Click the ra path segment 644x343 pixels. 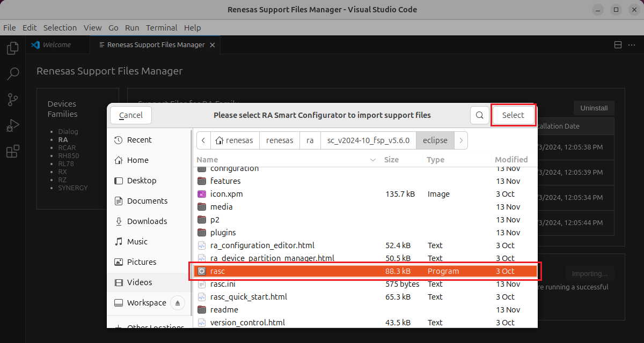coord(310,140)
